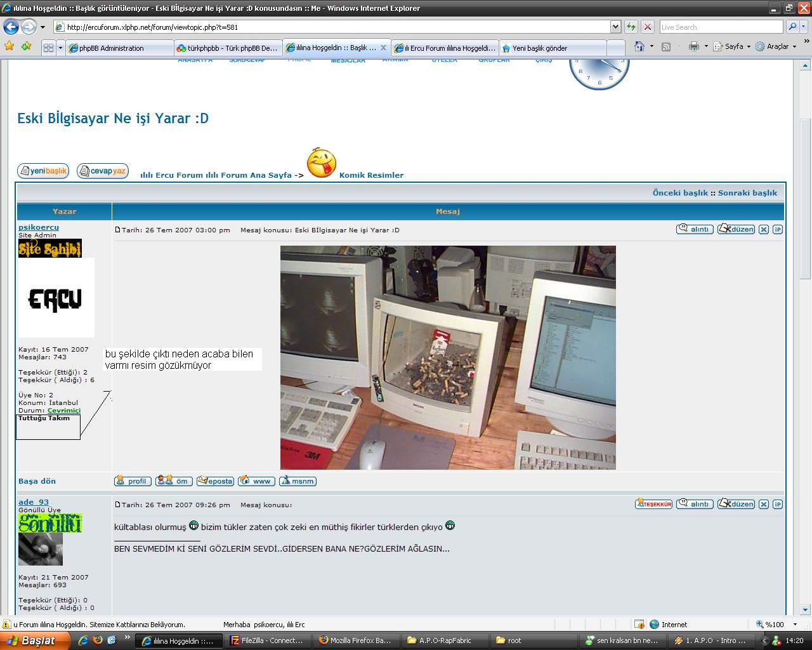Open ade_93 user profile link
This screenshot has width=812, height=650.
coord(34,502)
